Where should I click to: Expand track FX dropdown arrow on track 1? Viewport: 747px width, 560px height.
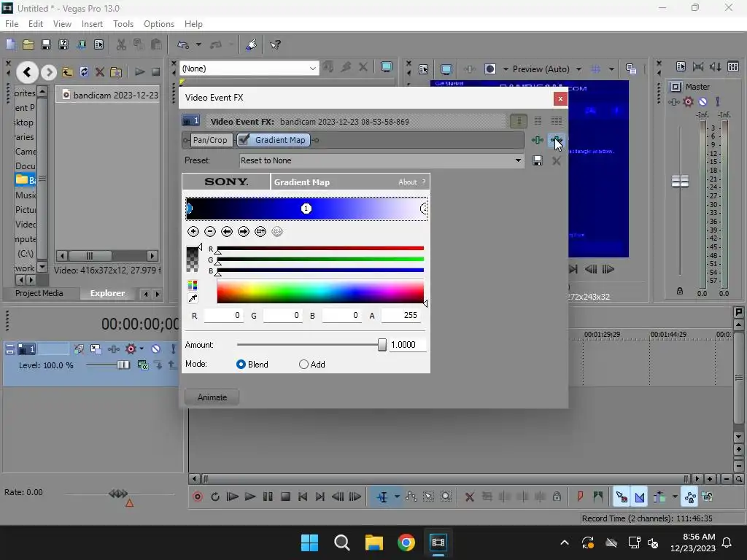click(142, 349)
